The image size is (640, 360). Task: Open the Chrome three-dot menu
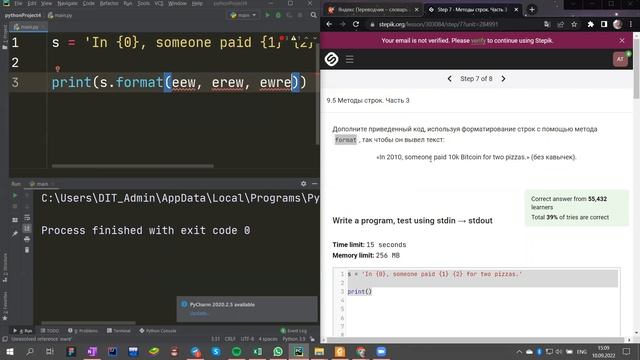pos(631,24)
